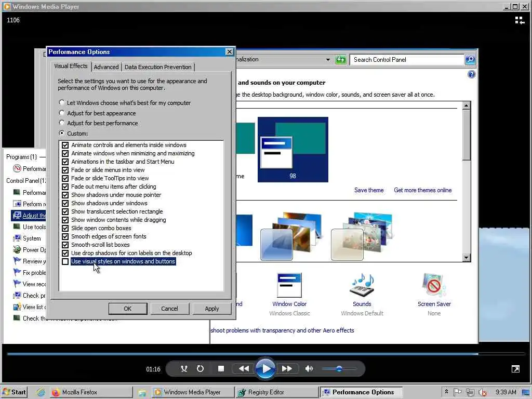
Task: Click the Search Control Panel field
Action: pos(407,60)
